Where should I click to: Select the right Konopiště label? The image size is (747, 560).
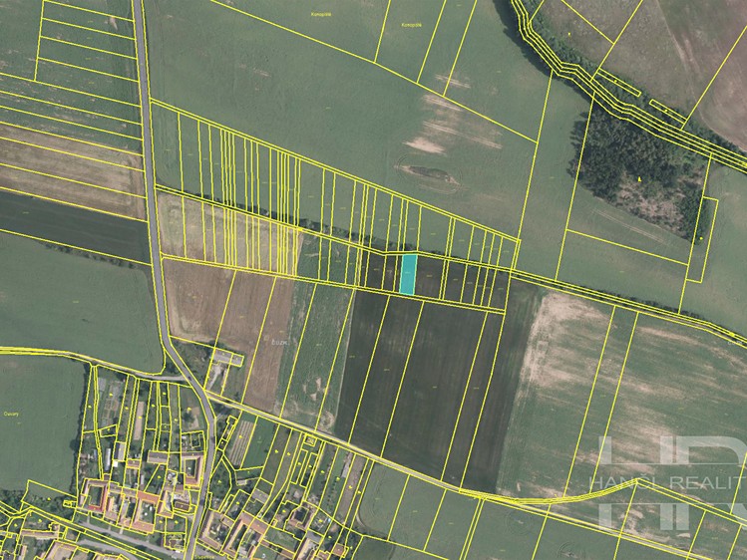point(409,24)
